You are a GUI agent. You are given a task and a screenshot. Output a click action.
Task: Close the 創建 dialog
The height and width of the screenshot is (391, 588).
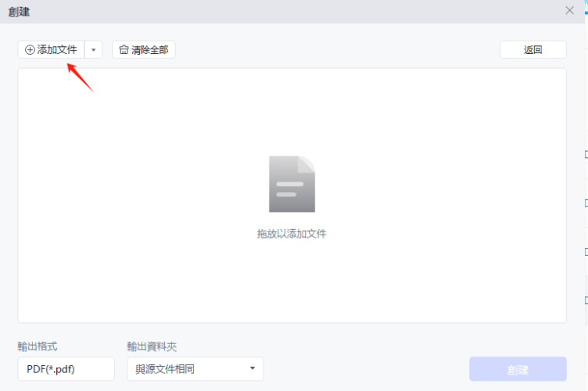click(569, 10)
